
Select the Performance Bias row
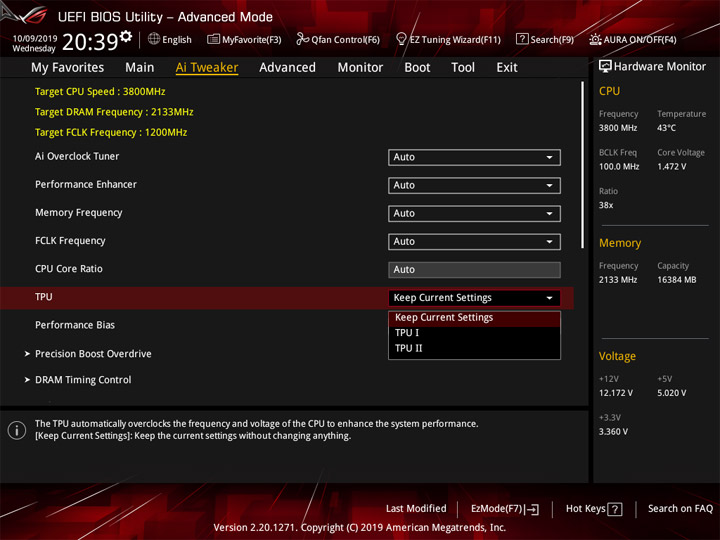[75, 325]
